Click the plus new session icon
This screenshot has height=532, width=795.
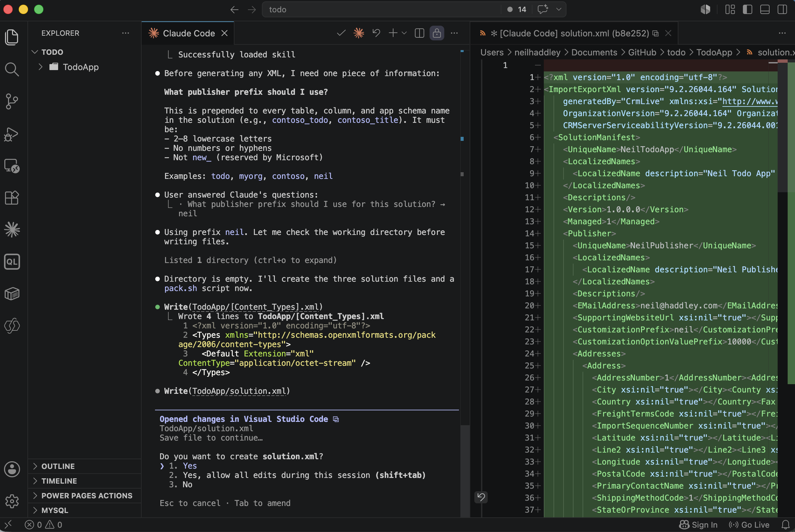tap(393, 33)
